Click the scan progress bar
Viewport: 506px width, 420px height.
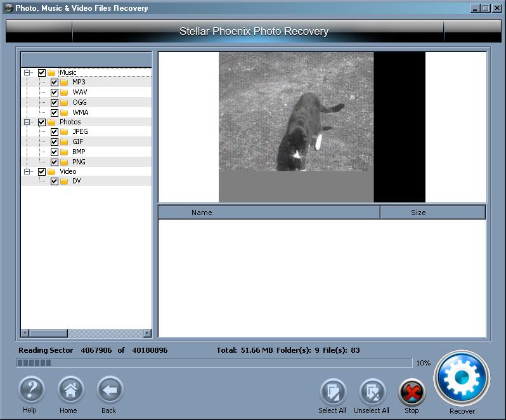coord(214,363)
